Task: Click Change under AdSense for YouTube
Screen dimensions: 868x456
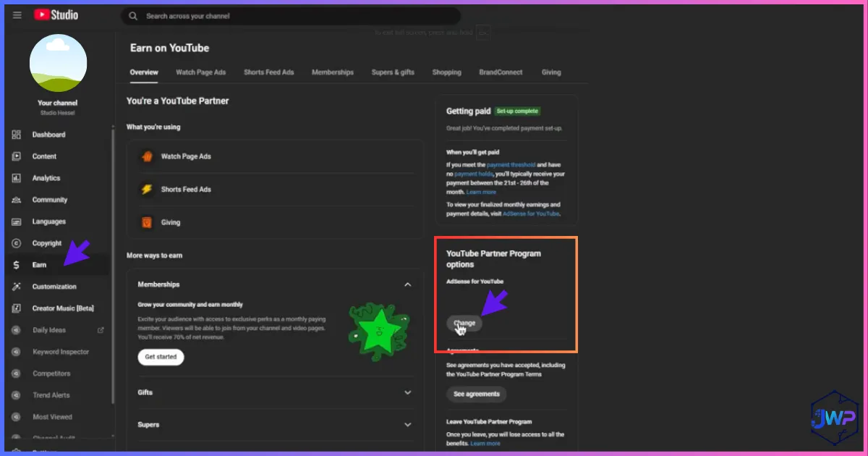Action: click(x=464, y=323)
